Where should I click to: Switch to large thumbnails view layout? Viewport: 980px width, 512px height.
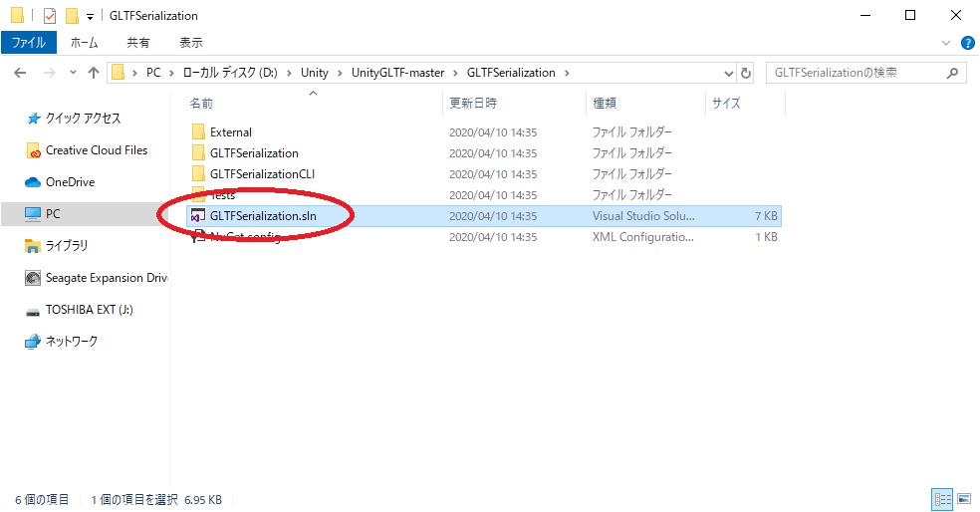click(x=964, y=499)
